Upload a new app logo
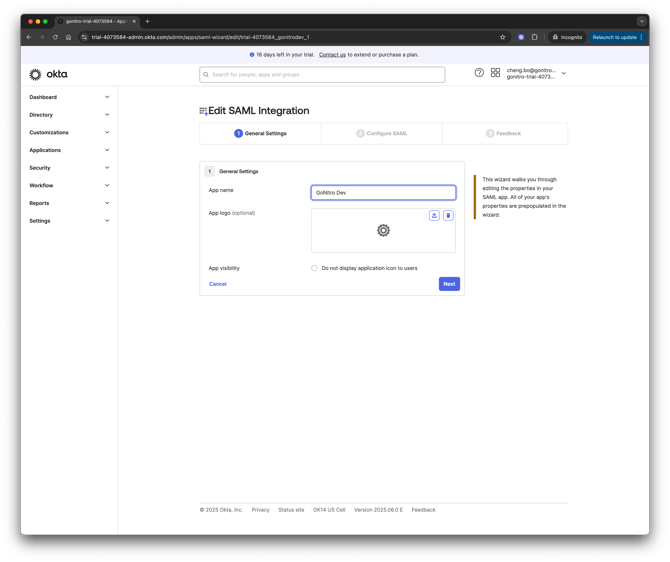The height and width of the screenshot is (562, 670). coord(434,216)
